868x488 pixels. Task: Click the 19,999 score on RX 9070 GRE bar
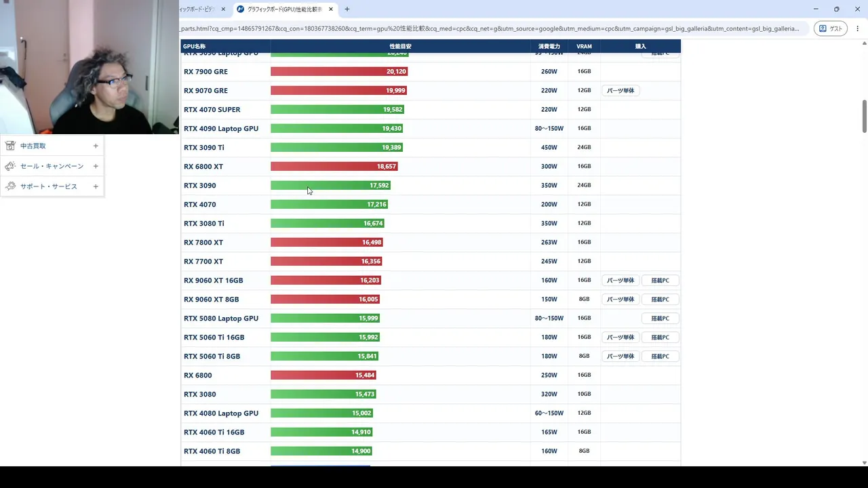tap(395, 91)
